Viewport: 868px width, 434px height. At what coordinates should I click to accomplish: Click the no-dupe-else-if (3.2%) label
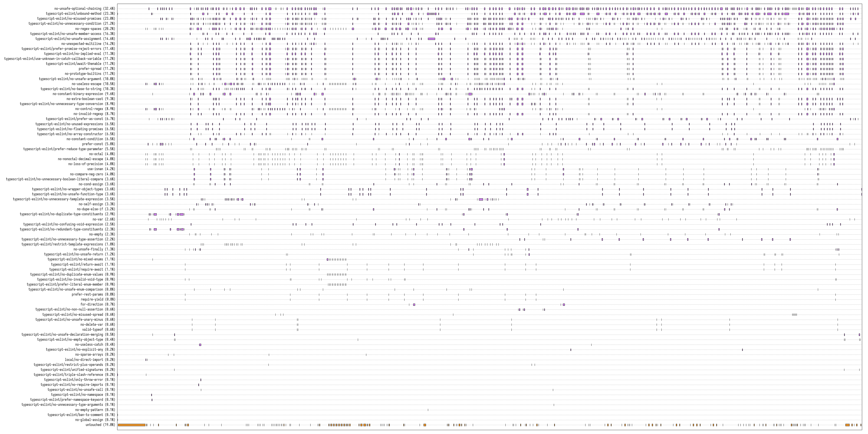pyautogui.click(x=96, y=209)
